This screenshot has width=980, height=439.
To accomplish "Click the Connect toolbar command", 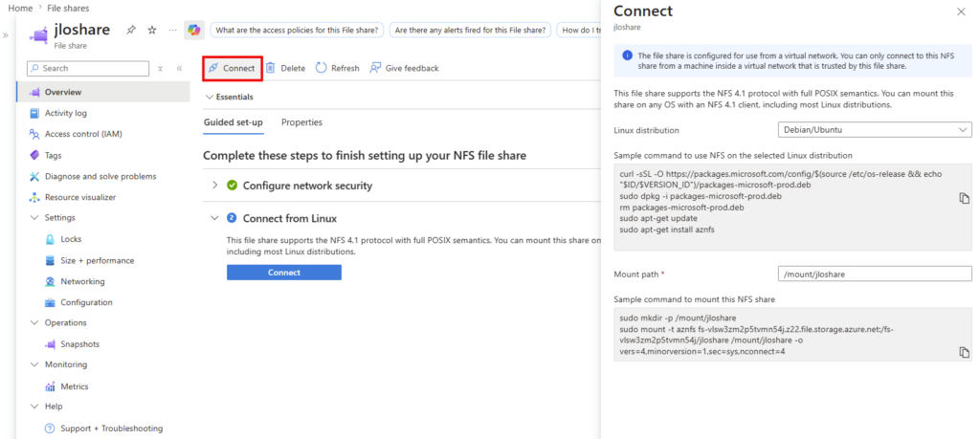I will 232,68.
